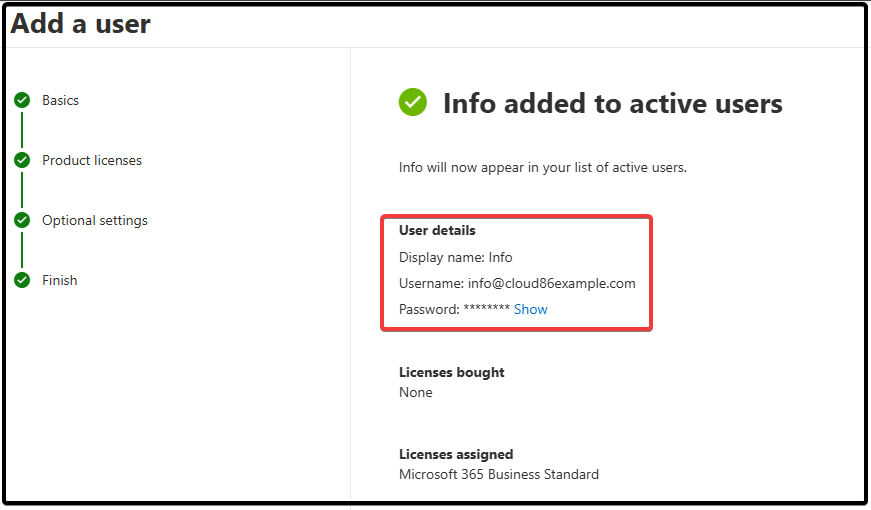Open the Product licenses step
871x510 pixels.
[x=92, y=161]
